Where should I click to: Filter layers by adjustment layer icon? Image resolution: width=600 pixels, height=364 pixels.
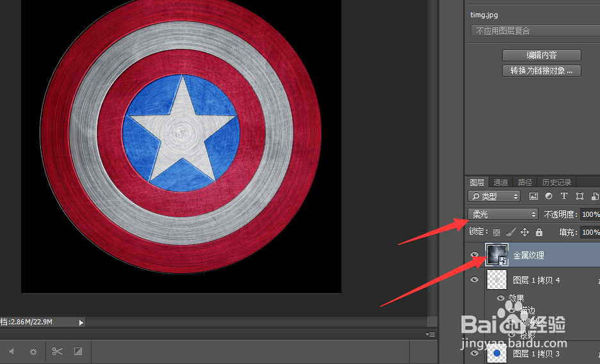click(549, 196)
